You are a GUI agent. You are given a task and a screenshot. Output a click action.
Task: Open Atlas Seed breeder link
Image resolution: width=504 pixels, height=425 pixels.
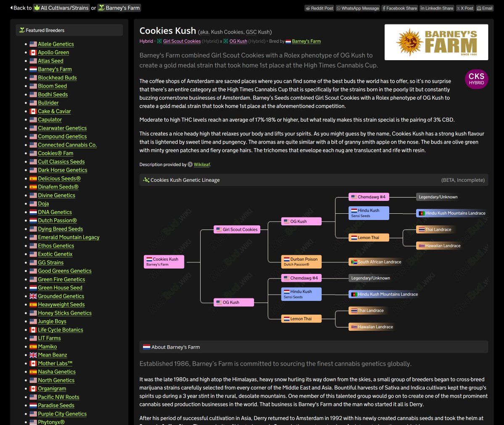click(50, 61)
